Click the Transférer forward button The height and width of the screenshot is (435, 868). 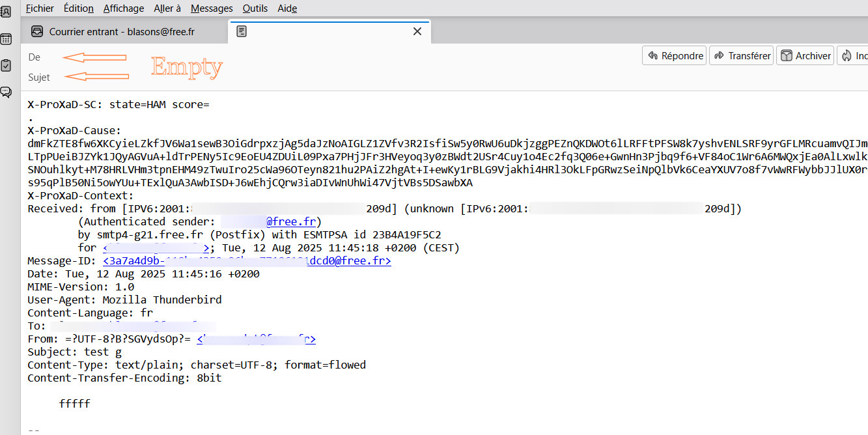click(x=742, y=56)
